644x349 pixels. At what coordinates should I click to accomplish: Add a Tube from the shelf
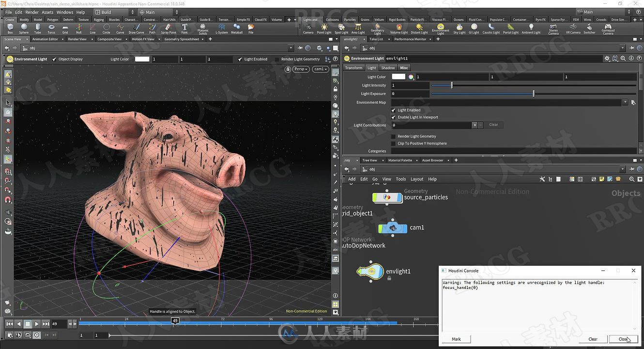[x=37, y=29]
